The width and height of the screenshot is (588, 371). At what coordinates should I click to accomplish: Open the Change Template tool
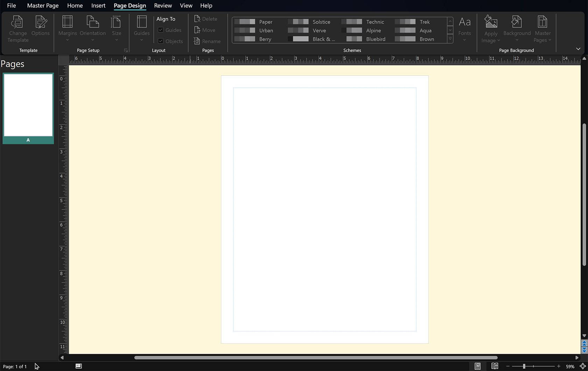(x=17, y=29)
